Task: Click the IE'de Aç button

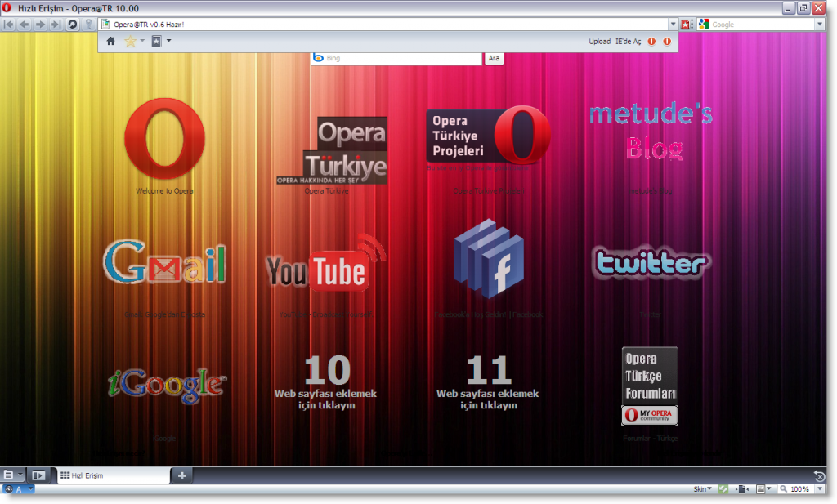Action: click(629, 41)
